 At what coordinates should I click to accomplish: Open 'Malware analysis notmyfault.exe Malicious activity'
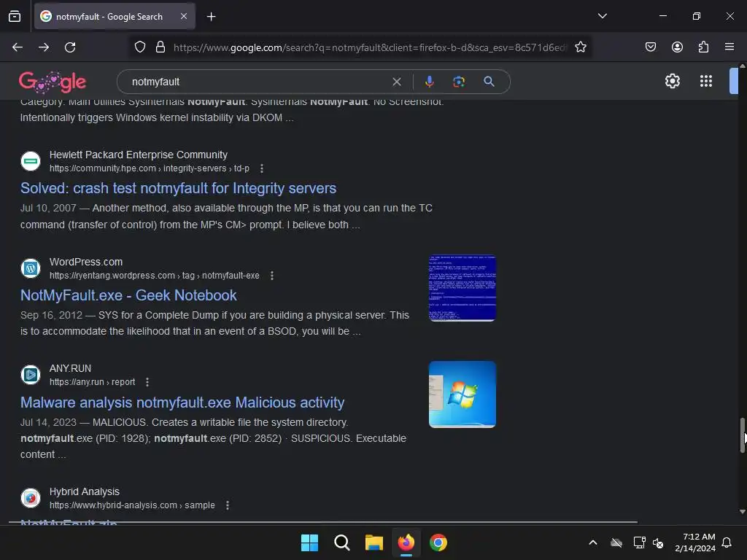(x=182, y=402)
